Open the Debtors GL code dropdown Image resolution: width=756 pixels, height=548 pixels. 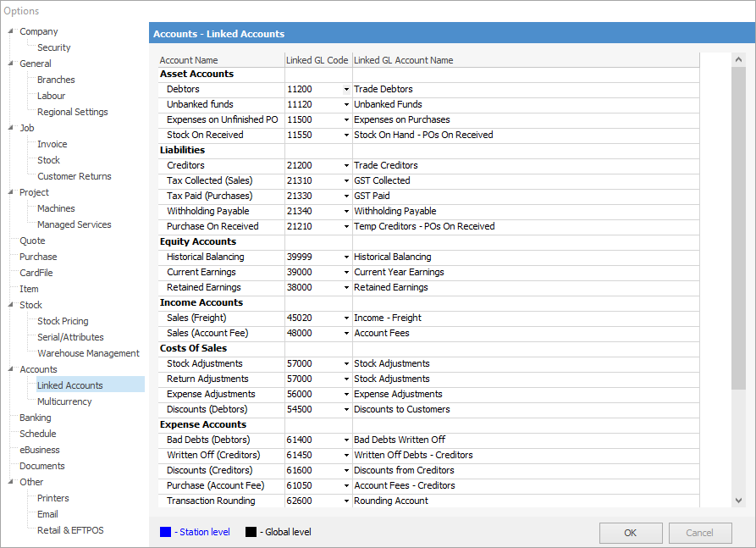[x=346, y=89]
